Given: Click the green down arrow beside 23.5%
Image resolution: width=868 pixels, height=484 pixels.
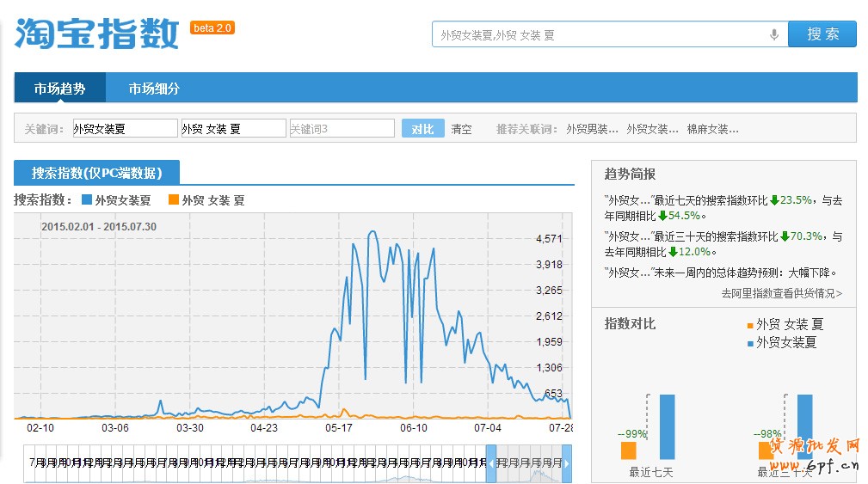Looking at the screenshot, I should (774, 200).
